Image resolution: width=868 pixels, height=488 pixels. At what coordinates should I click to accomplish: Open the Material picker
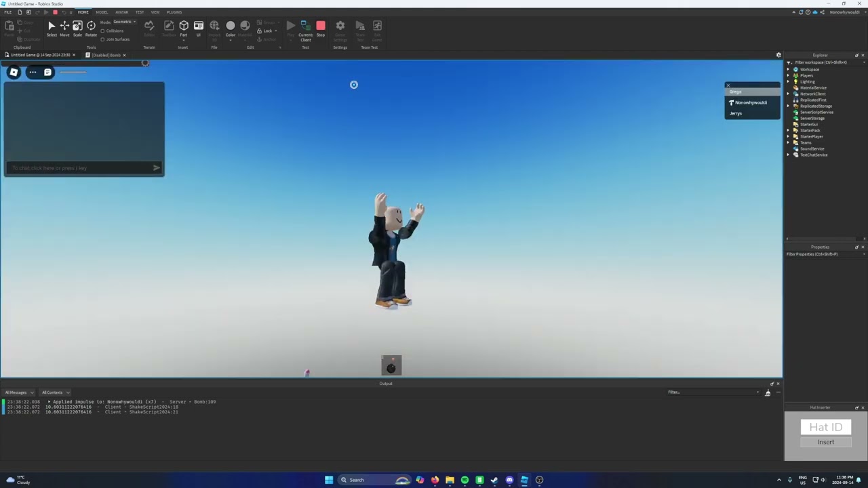click(245, 28)
